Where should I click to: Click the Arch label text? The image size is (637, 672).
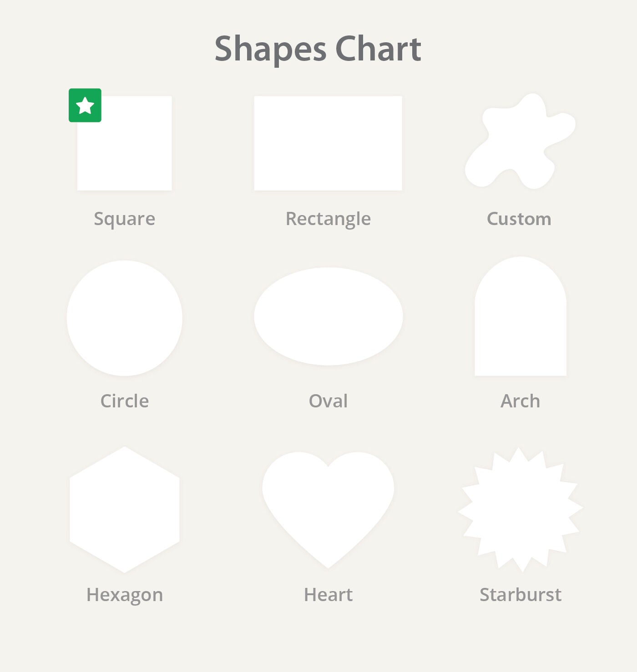[521, 401]
